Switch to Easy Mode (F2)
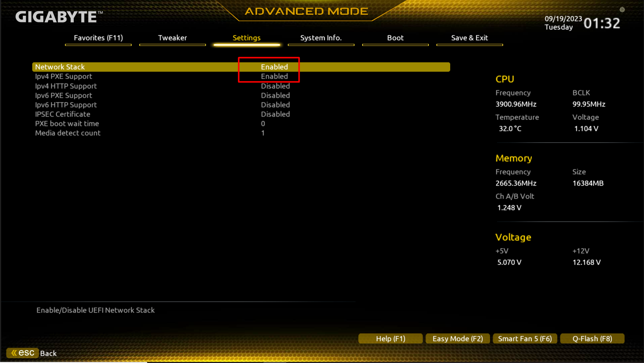The height and width of the screenshot is (363, 644). pyautogui.click(x=458, y=338)
